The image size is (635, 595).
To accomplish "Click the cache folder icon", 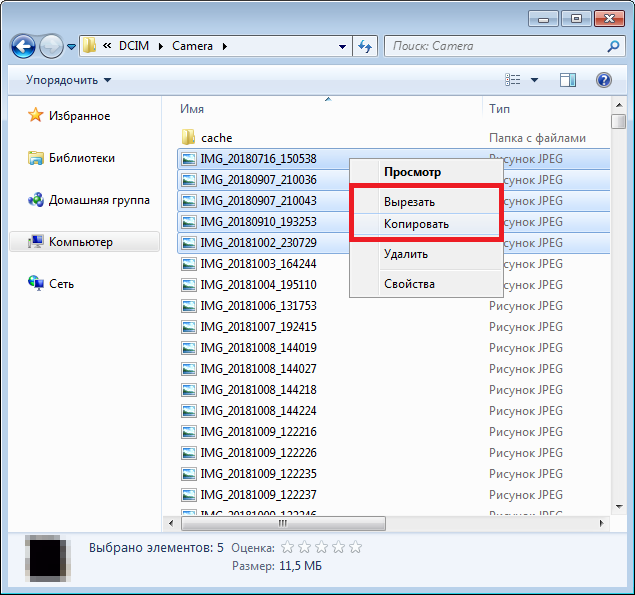I will tap(188, 137).
